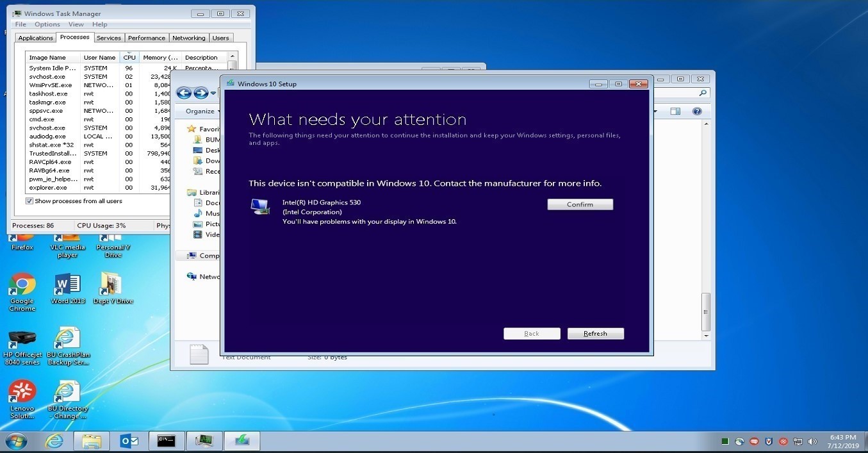Click the Explorer scrollbar down arrow
868x453 pixels.
[x=706, y=335]
